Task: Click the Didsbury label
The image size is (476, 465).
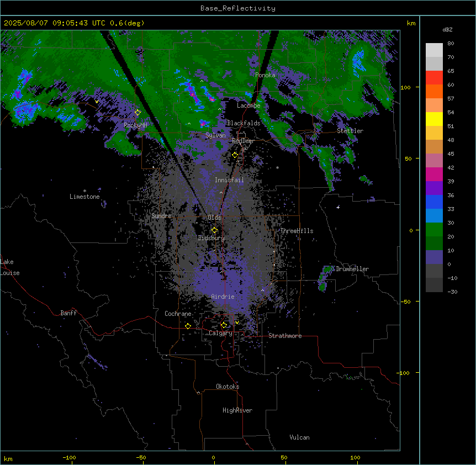Action: [211, 238]
